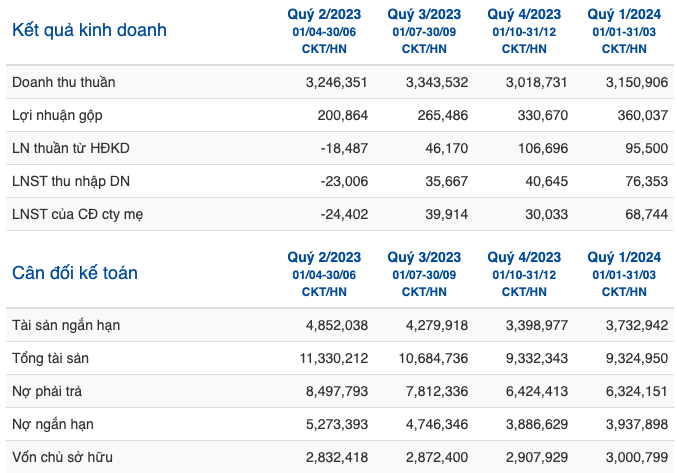Click revenue value 3,018,731
The height and width of the screenshot is (473, 677).
pyautogui.click(x=537, y=82)
